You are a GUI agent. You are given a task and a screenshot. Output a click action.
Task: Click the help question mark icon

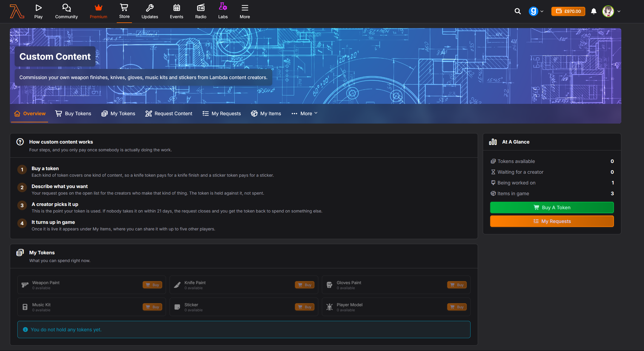pyautogui.click(x=20, y=142)
